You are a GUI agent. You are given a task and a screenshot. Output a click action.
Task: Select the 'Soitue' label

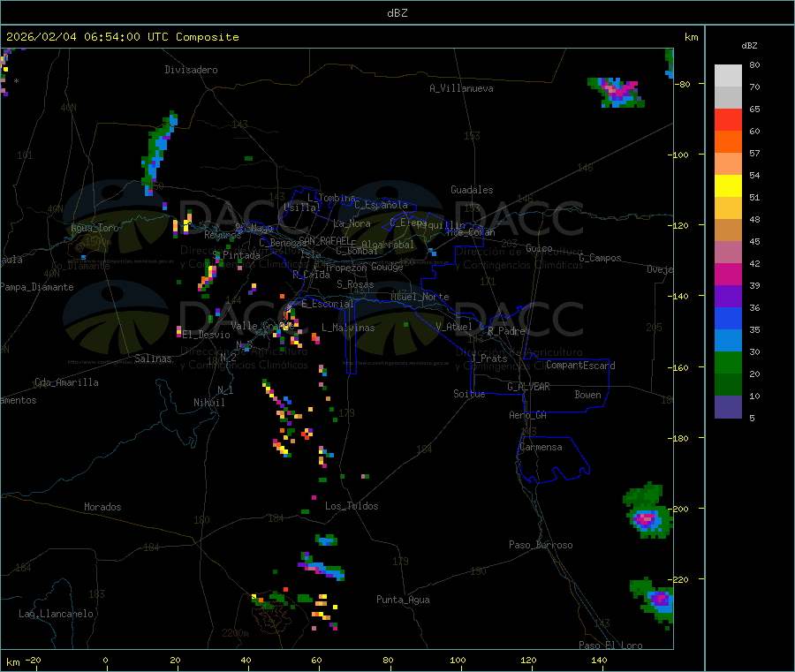tap(469, 394)
